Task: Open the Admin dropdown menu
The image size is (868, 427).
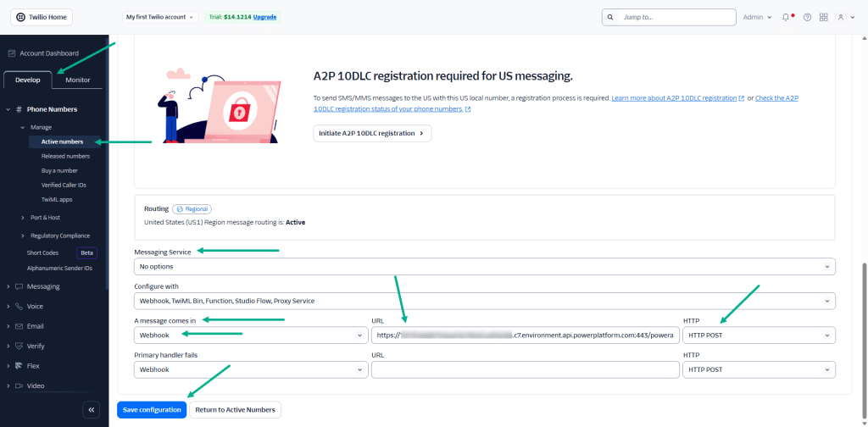Action: coord(757,17)
